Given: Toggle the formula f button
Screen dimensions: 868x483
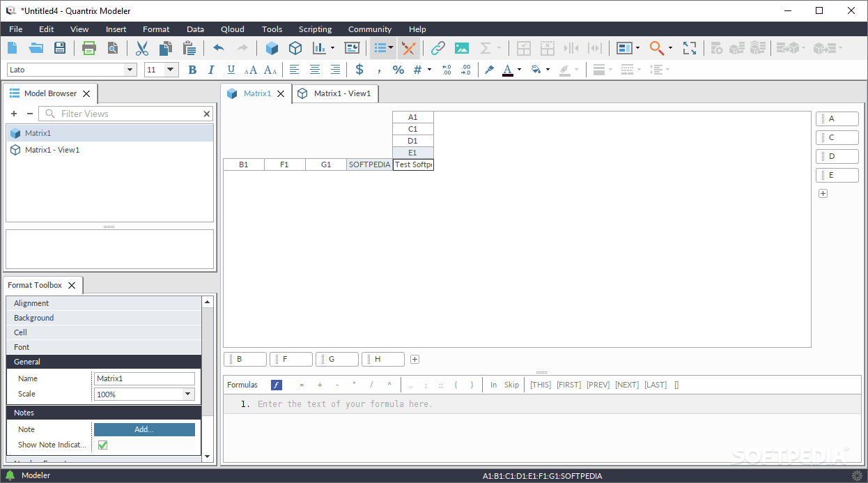Looking at the screenshot, I should click(277, 385).
